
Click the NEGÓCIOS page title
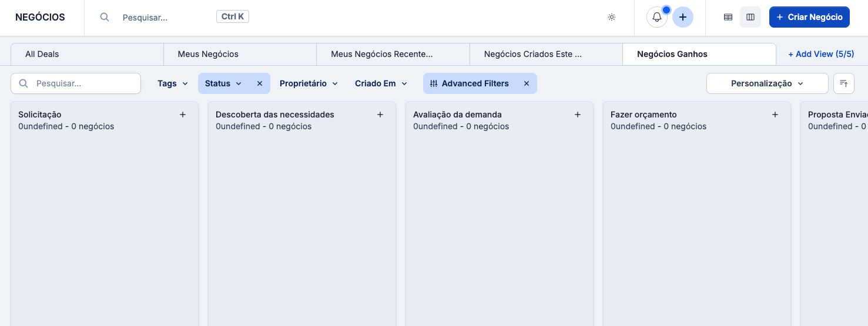point(40,17)
